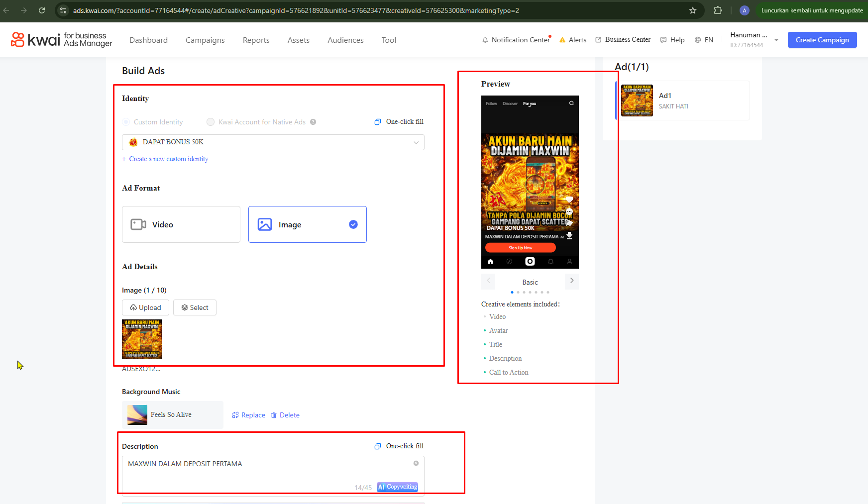This screenshot has width=868, height=504.
Task: Open the uploaded ad image thumbnail
Action: tap(142, 339)
